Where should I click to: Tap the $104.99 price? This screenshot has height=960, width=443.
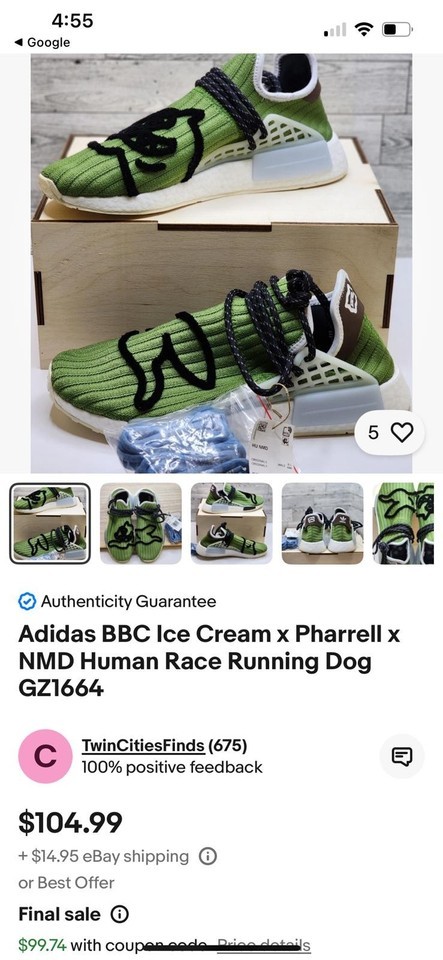[x=70, y=822]
